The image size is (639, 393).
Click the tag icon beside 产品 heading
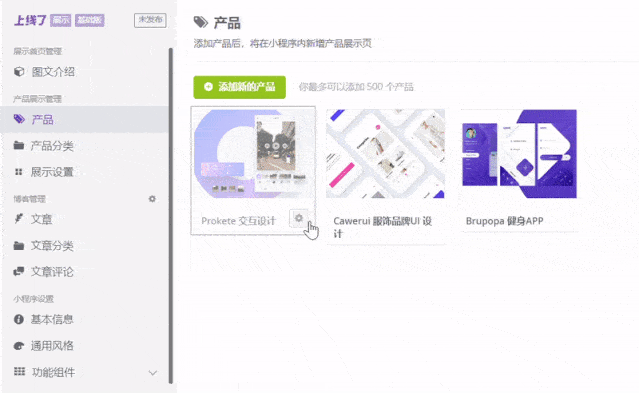coord(201,22)
